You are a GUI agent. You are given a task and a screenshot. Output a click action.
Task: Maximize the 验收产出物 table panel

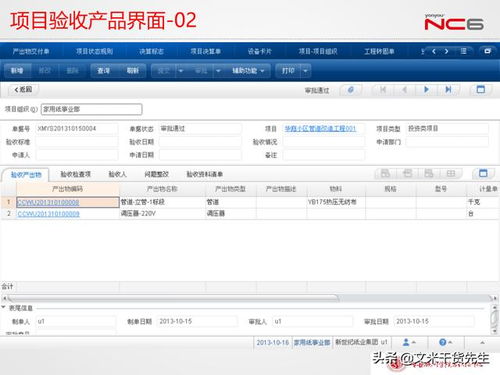click(483, 173)
